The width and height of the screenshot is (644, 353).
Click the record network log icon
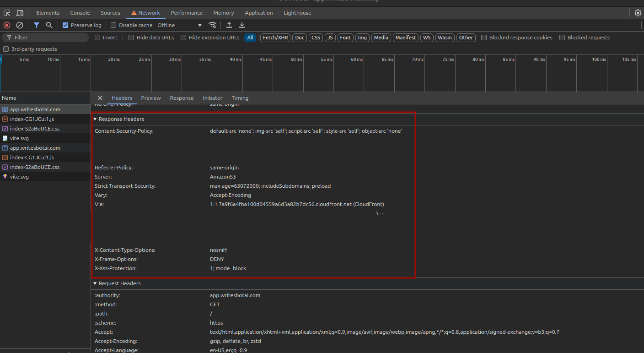(x=7, y=25)
